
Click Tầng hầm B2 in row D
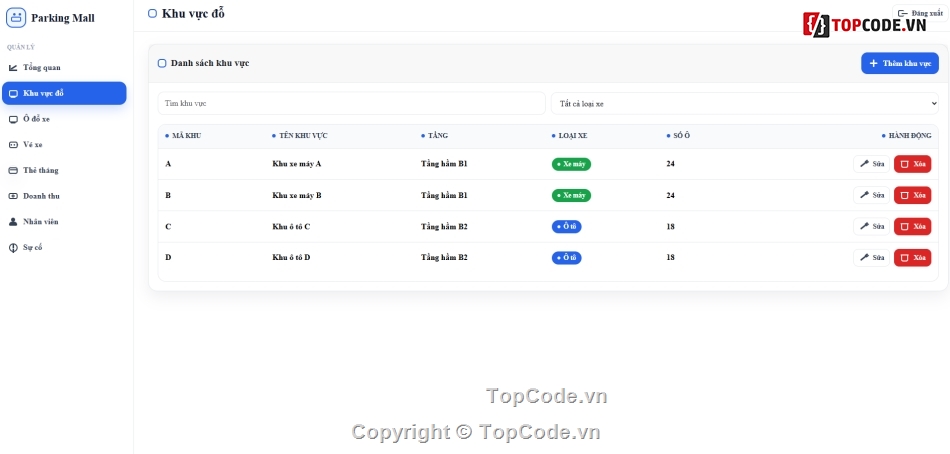click(x=444, y=258)
